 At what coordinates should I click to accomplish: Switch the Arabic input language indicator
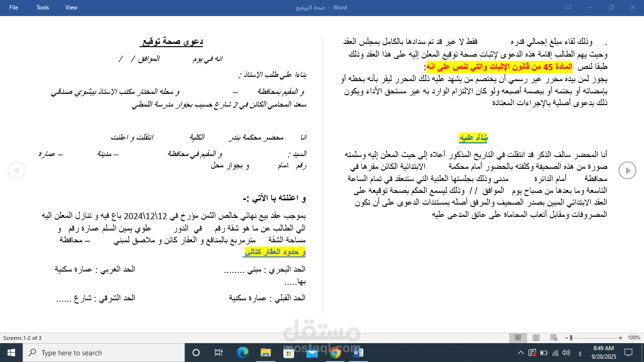coord(579,353)
